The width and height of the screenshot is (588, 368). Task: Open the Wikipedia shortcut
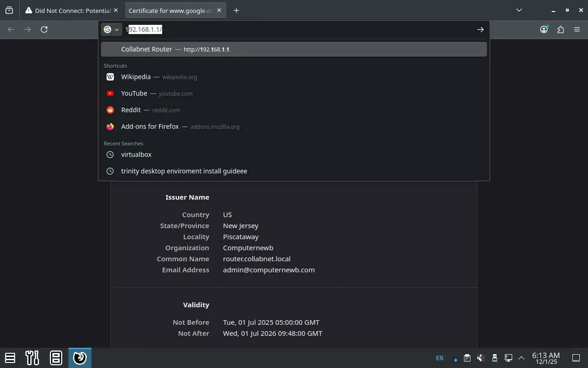click(294, 77)
